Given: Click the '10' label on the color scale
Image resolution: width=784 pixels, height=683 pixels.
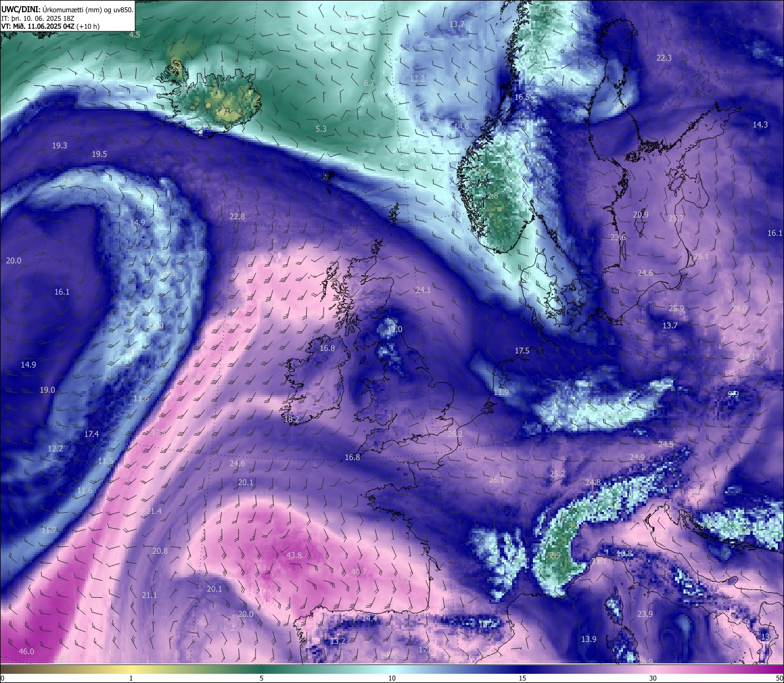Looking at the screenshot, I should tap(392, 678).
